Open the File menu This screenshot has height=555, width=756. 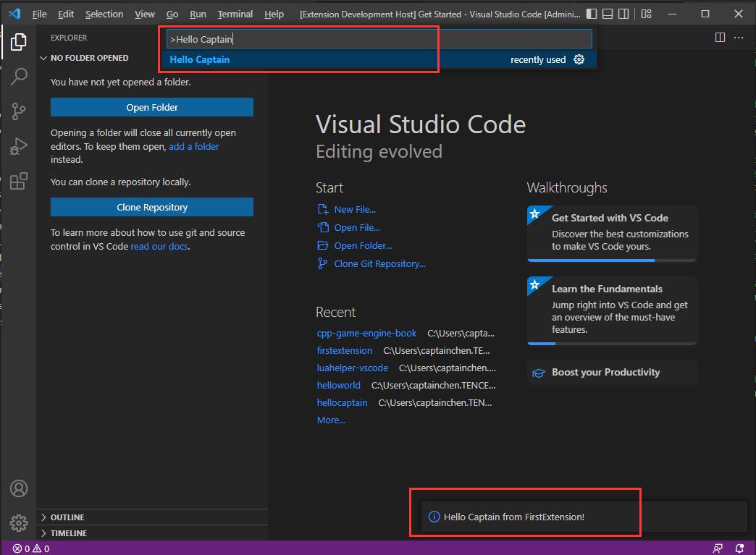coord(40,14)
